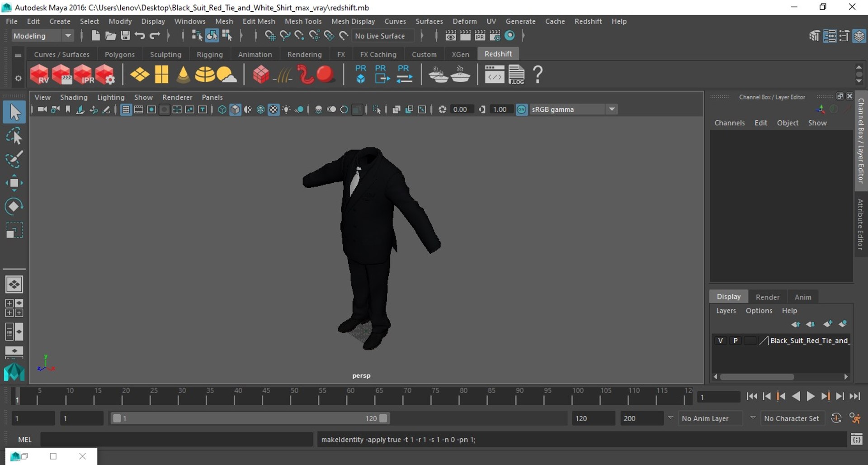
Task: Open sRGB gamma view transform dropdown
Action: (x=573, y=109)
